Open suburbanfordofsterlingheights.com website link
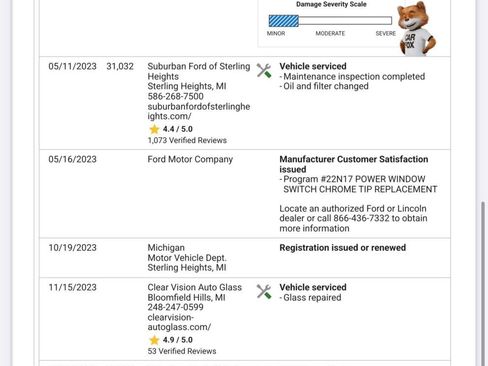 click(199, 111)
